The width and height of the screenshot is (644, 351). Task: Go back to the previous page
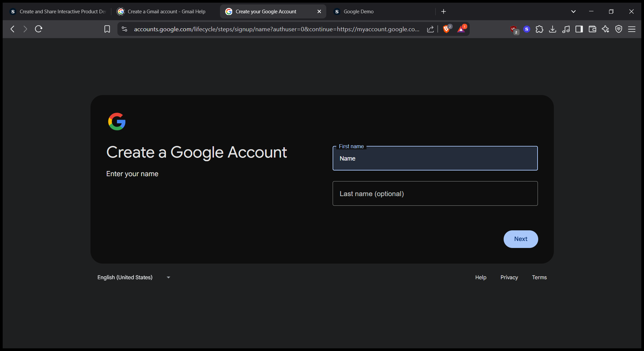point(12,29)
